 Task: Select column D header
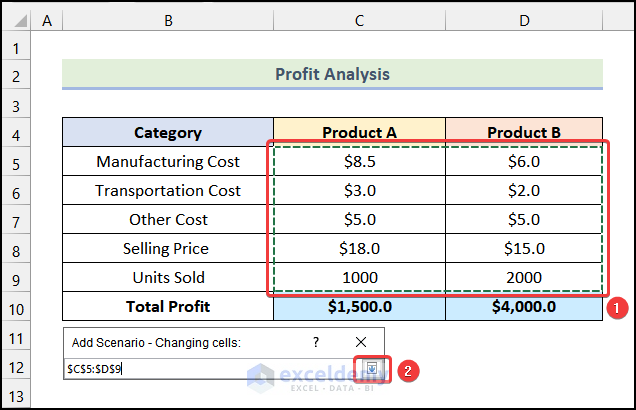click(x=524, y=18)
